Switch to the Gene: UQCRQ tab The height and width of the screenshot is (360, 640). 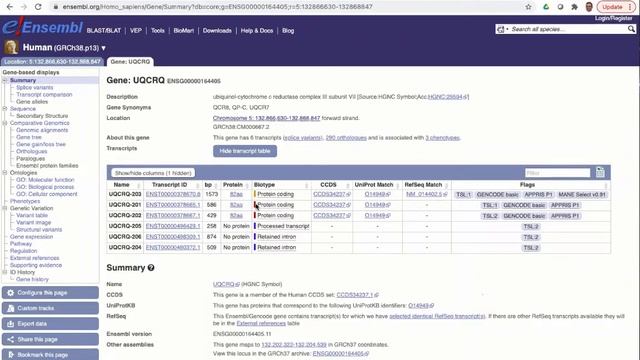pos(130,62)
